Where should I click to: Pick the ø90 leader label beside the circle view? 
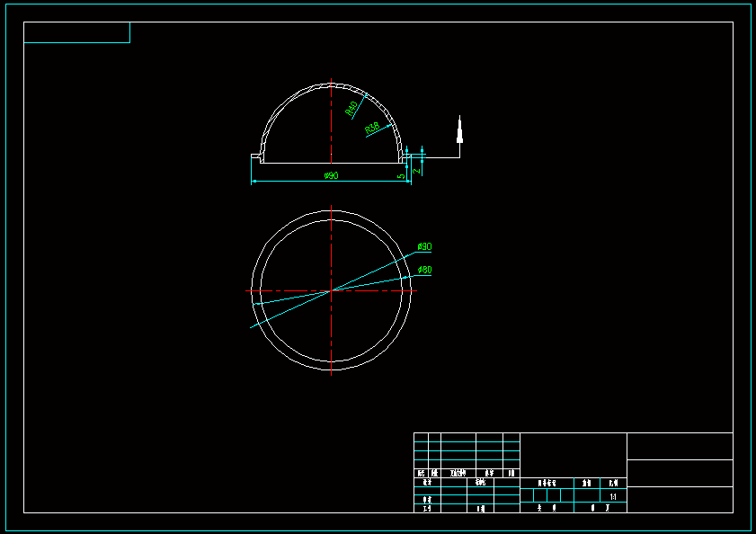(425, 246)
